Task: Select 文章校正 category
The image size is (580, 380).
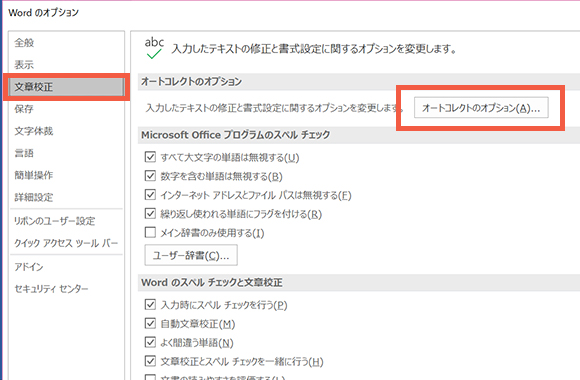Action: 67,87
